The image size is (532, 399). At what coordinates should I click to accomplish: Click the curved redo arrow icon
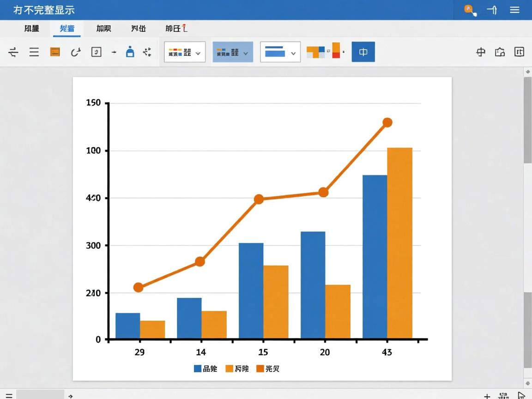coord(76,52)
